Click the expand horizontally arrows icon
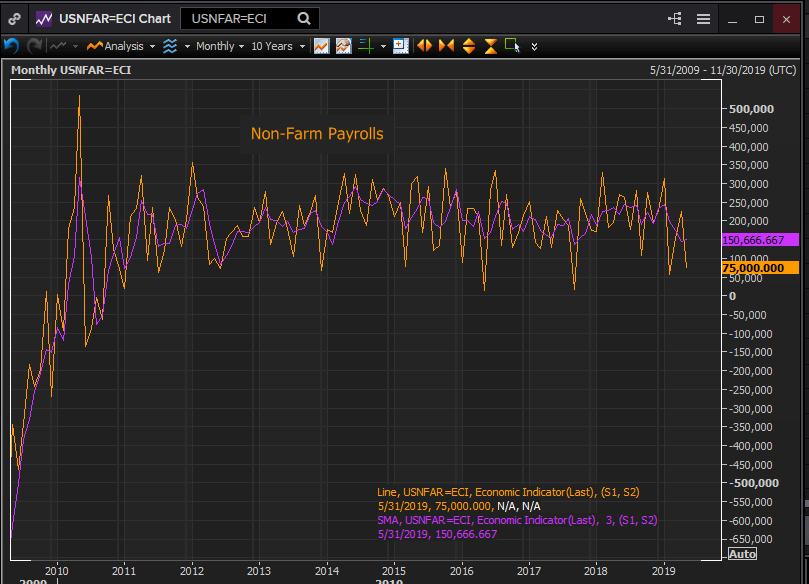This screenshot has width=809, height=584. 424,46
